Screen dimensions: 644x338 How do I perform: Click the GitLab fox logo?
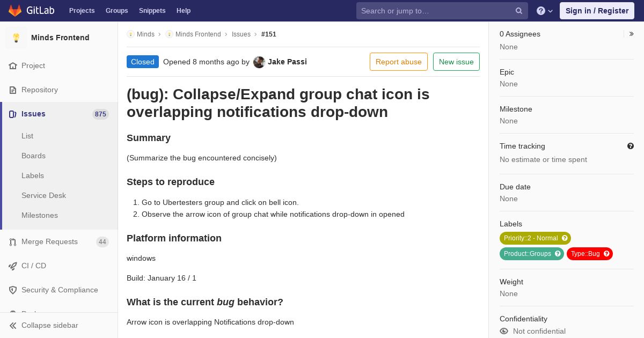click(15, 10)
